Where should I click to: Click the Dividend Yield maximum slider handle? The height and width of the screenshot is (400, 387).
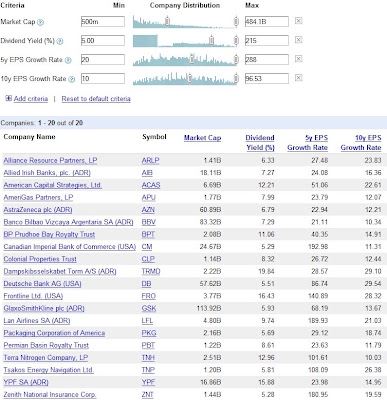236,41
